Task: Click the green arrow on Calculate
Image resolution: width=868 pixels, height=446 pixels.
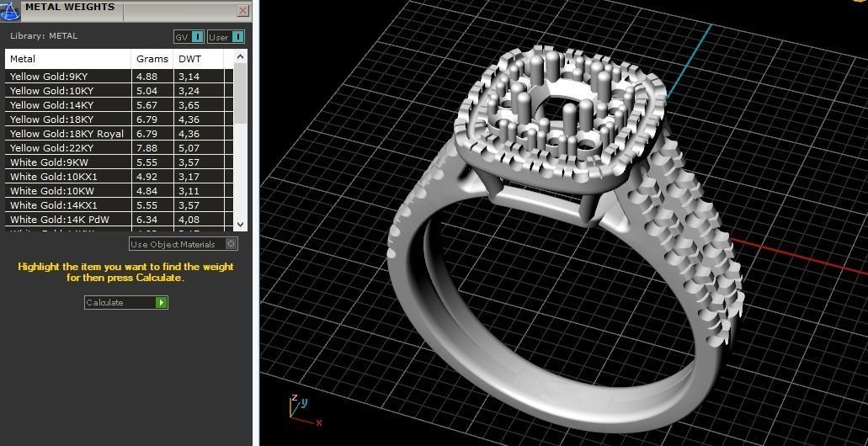Action: click(x=161, y=302)
